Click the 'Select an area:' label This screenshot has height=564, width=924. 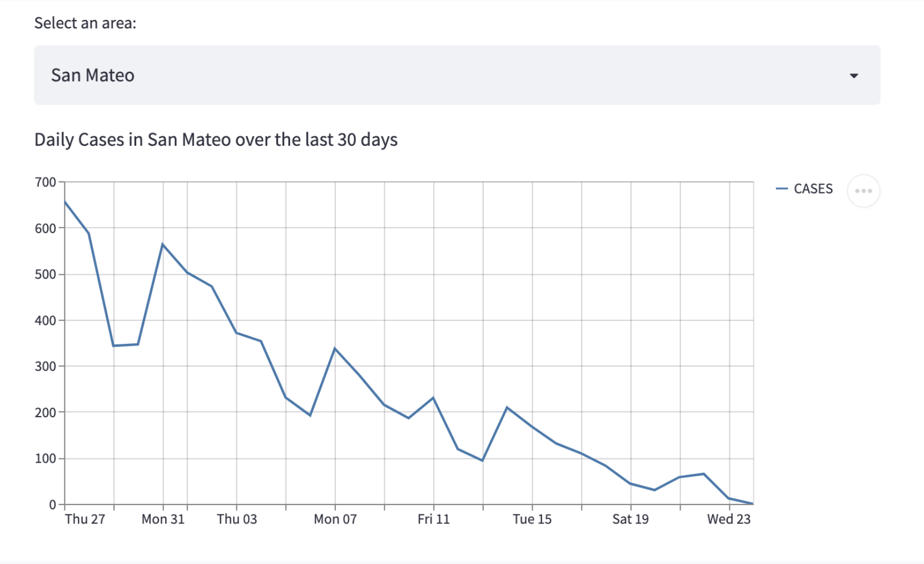point(85,23)
